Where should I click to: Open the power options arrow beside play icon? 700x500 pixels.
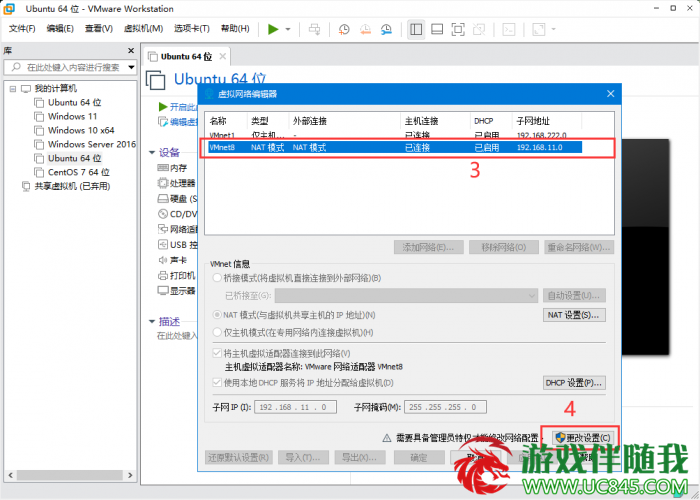pos(288,29)
